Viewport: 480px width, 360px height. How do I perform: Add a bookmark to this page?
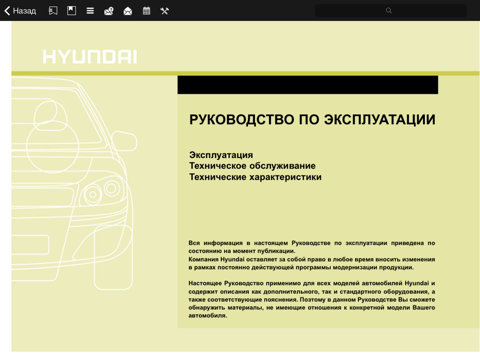[x=71, y=11]
